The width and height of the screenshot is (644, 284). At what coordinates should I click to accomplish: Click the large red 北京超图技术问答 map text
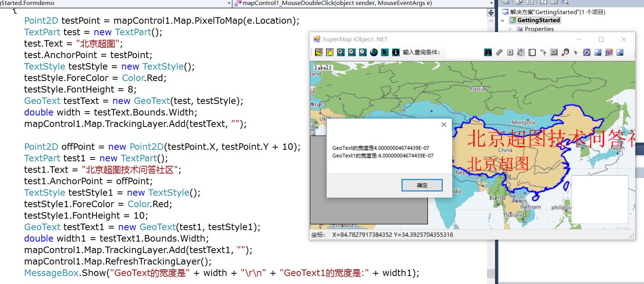551,138
